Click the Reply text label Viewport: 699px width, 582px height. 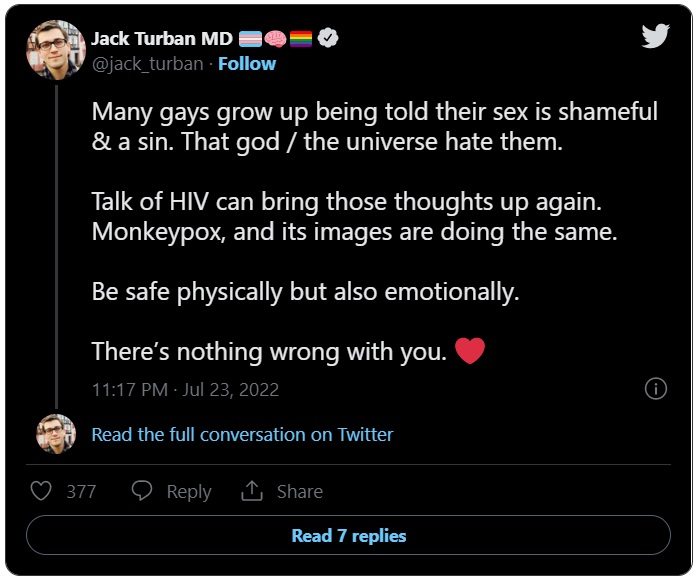coord(189,492)
